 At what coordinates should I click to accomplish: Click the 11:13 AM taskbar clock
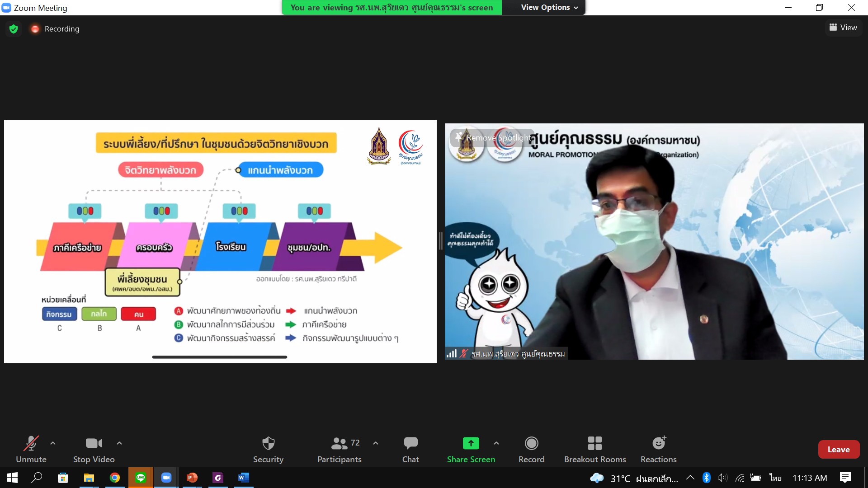click(810, 478)
